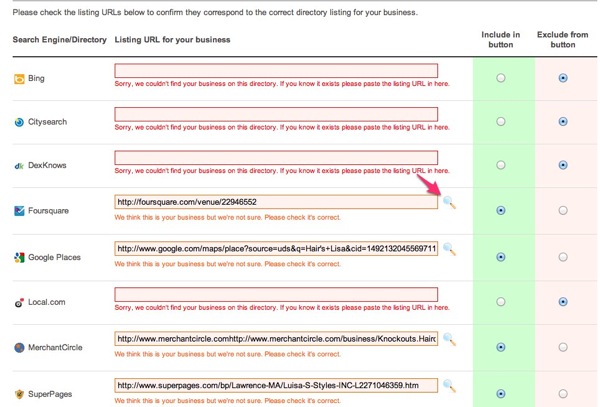Click the MerchantCircle URL field
The image size is (600, 407).
tap(276, 339)
